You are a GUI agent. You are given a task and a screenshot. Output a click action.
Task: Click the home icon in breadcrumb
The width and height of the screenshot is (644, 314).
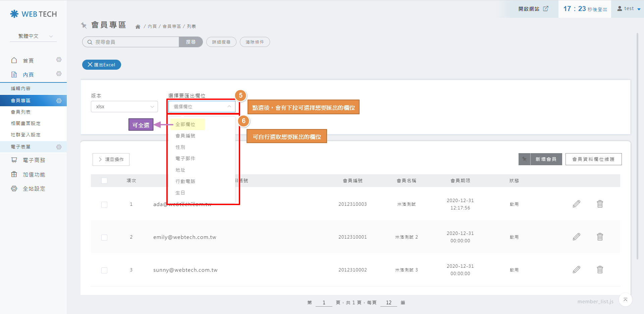(x=138, y=27)
